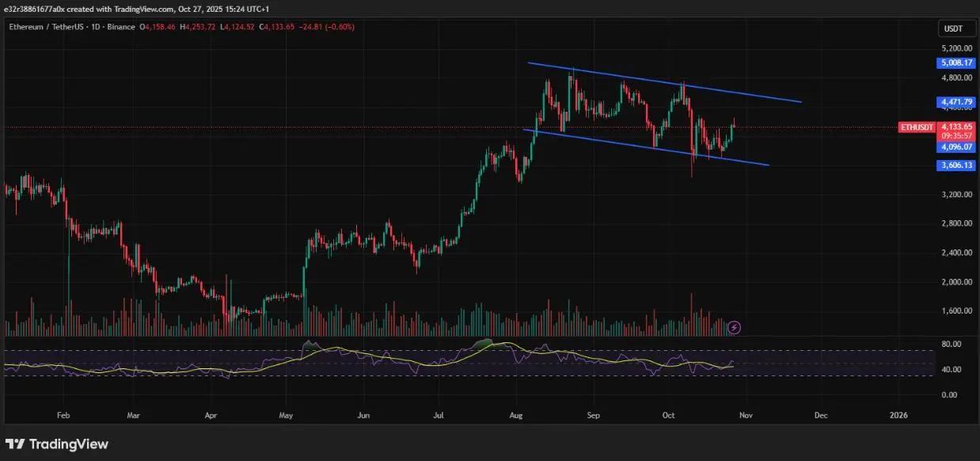Select the 5,008.17 blue price label
This screenshot has height=461, width=980.
click(x=956, y=63)
